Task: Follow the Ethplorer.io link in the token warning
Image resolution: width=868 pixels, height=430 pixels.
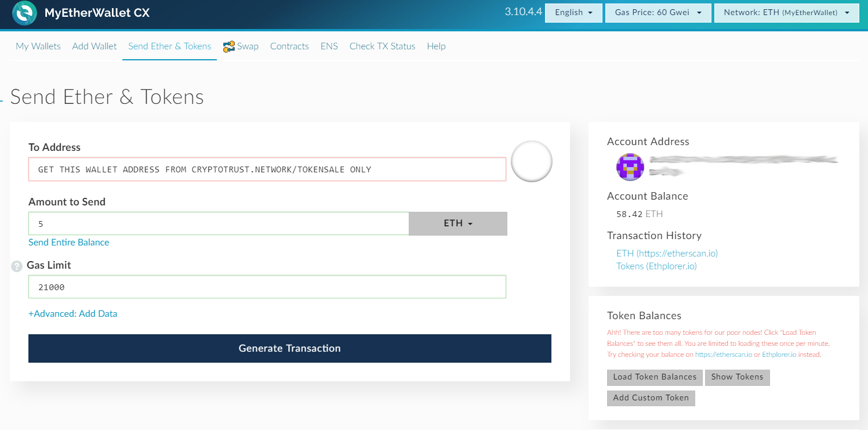Action: point(779,355)
